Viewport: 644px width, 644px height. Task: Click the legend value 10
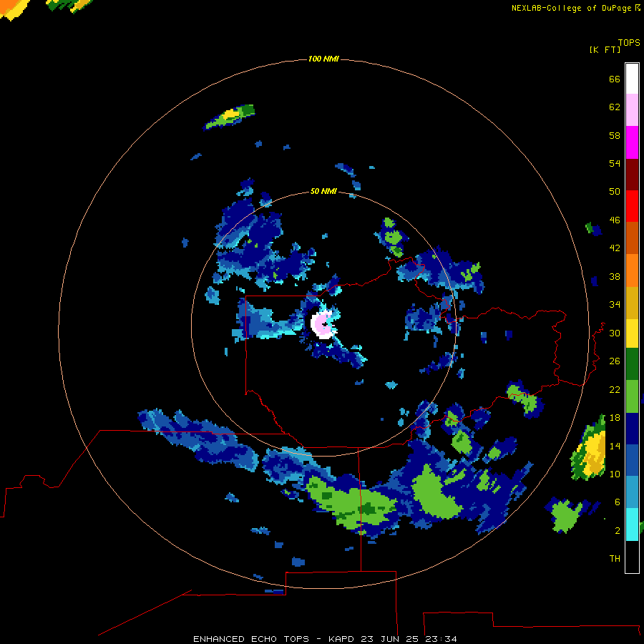(x=615, y=474)
